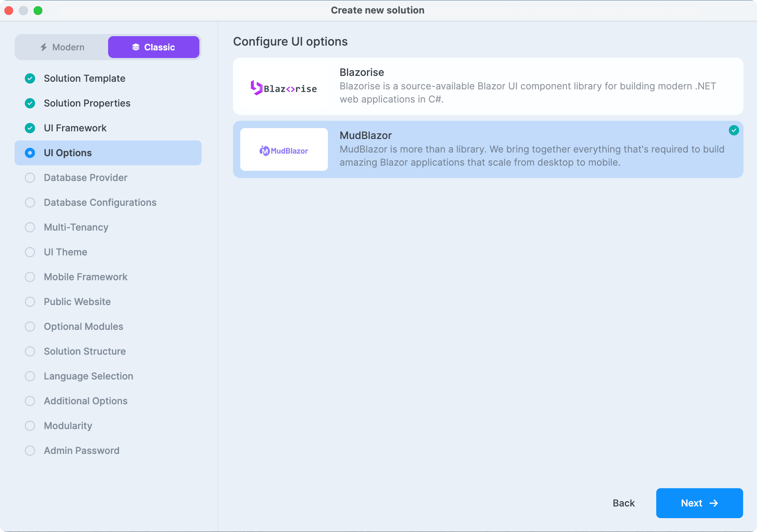Click the Database Provider step circle
Image resolution: width=757 pixels, height=532 pixels.
pyautogui.click(x=30, y=178)
